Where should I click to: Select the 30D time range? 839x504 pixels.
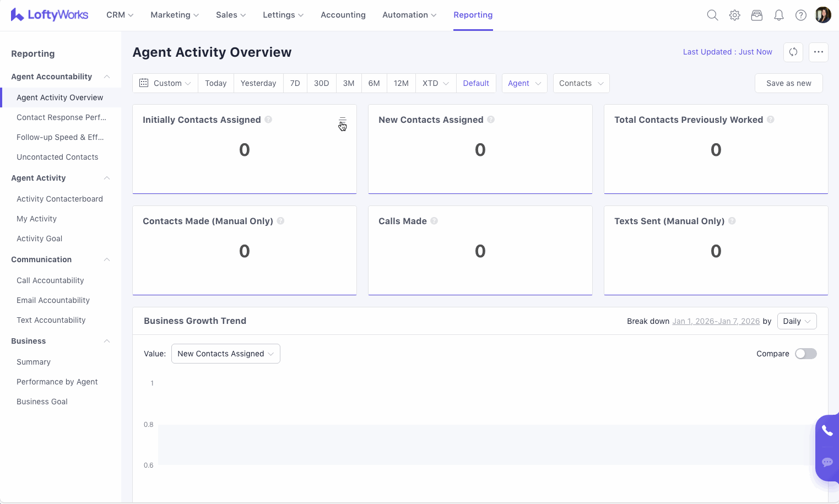tap(321, 83)
